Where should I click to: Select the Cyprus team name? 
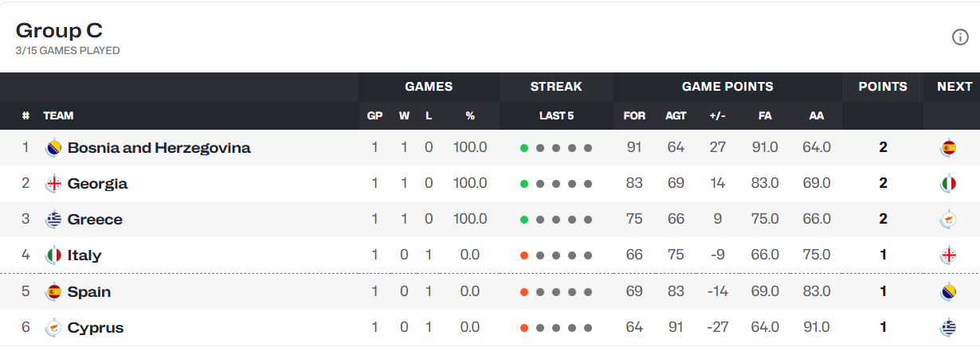(x=96, y=327)
